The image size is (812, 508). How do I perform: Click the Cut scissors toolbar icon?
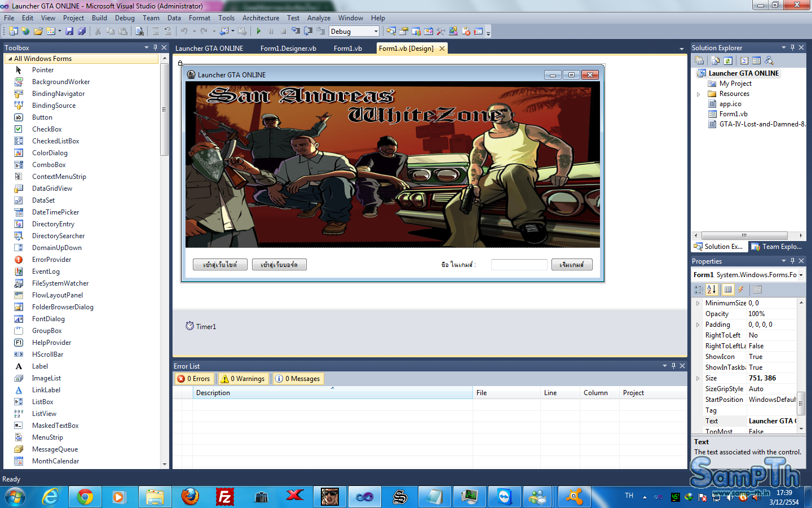(98, 32)
